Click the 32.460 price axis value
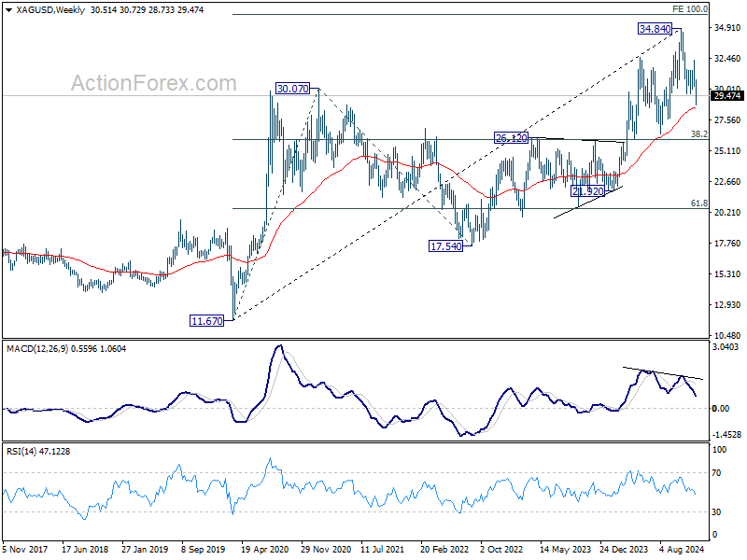Viewport: 747px width, 560px height. pos(727,59)
